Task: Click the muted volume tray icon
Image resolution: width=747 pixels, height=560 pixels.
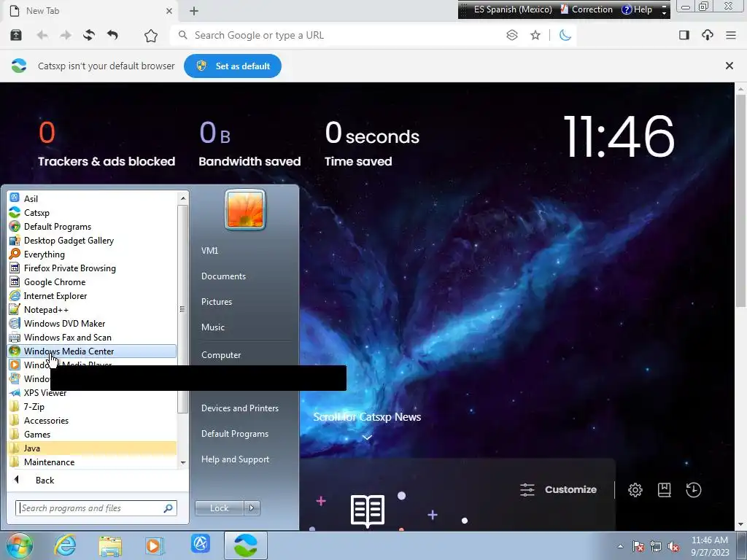Action: [x=673, y=546]
